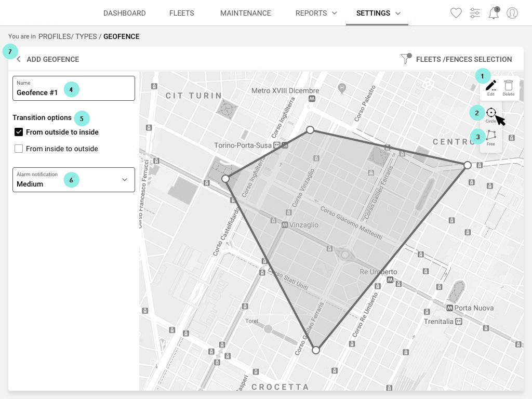Select the topmost vertex of the geofence polygon
532x399 pixels.
pos(310,130)
